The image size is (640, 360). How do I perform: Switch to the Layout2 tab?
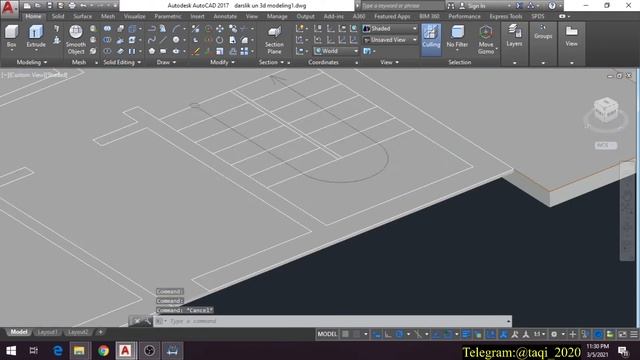click(78, 332)
